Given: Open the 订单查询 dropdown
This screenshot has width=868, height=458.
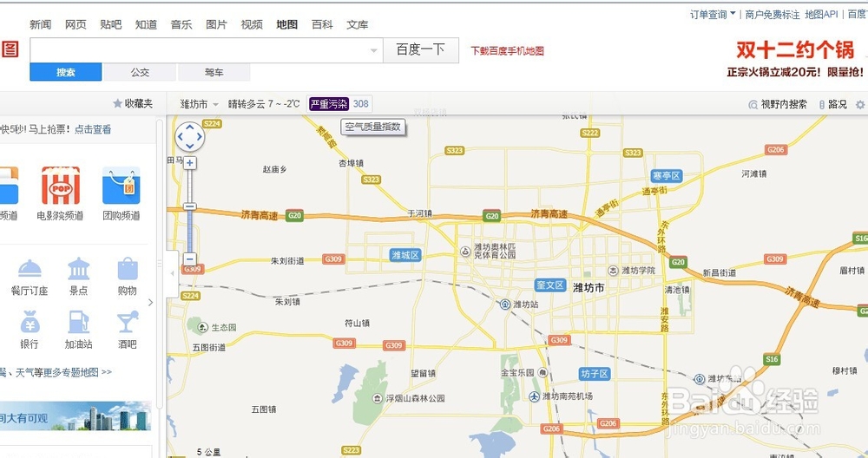Looking at the screenshot, I should click(713, 15).
